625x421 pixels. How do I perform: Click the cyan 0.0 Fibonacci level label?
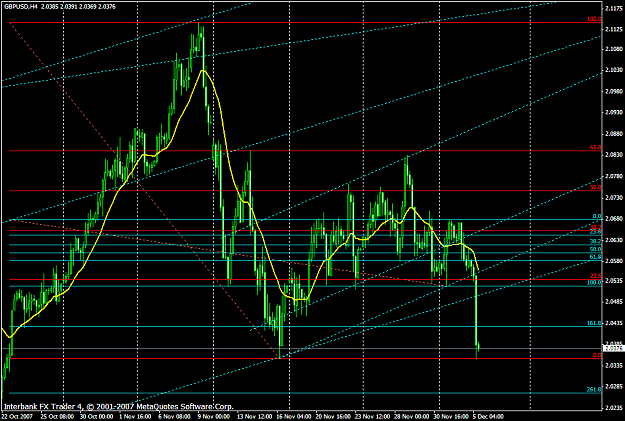click(x=597, y=216)
